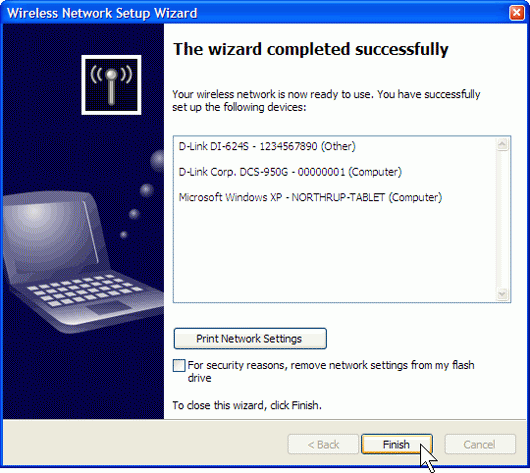Click the "network is now ready" description

[326, 101]
